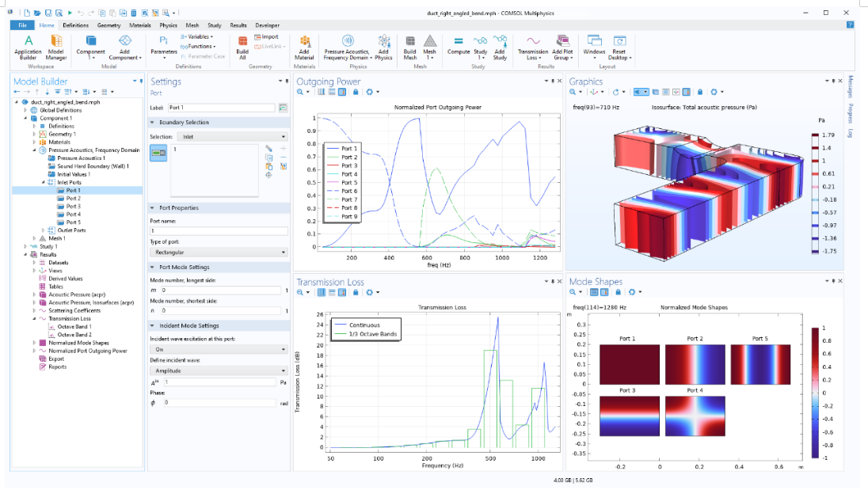This screenshot has width=868, height=490.
Task: Switch to the Definitions ribbon tab
Action: [76, 25]
